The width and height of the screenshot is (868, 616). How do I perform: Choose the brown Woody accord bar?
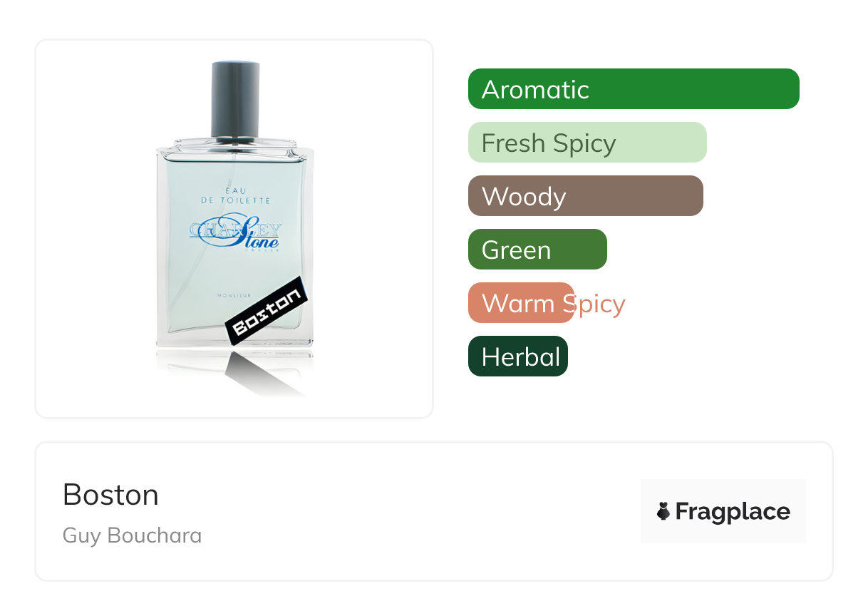pyautogui.click(x=586, y=196)
